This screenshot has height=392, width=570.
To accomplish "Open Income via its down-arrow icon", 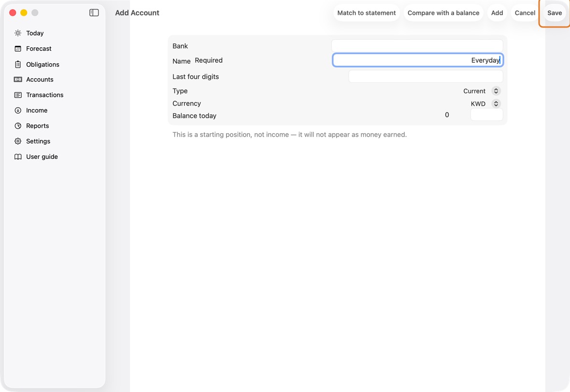I will tap(18, 111).
